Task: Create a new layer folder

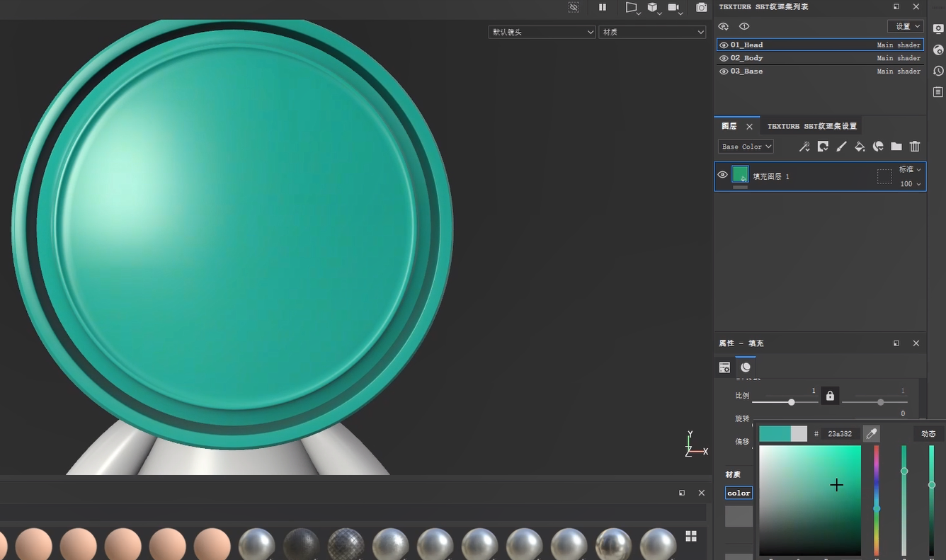Action: [896, 147]
